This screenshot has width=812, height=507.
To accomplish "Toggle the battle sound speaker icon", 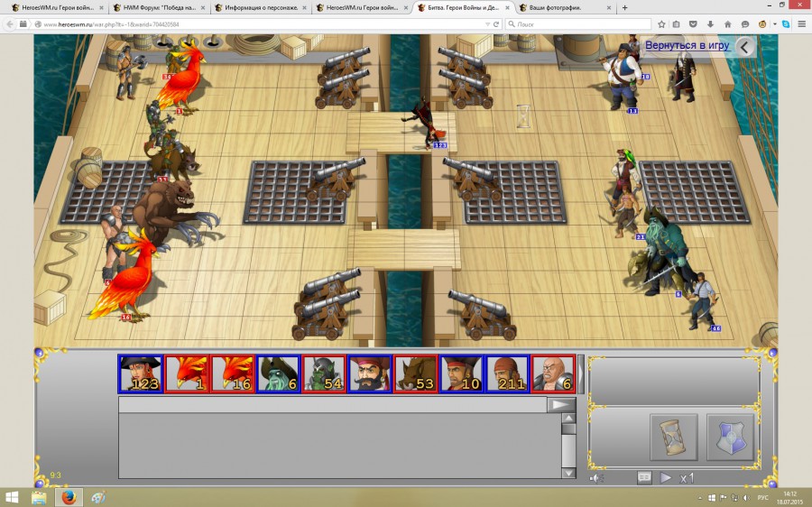I will pyautogui.click(x=596, y=478).
